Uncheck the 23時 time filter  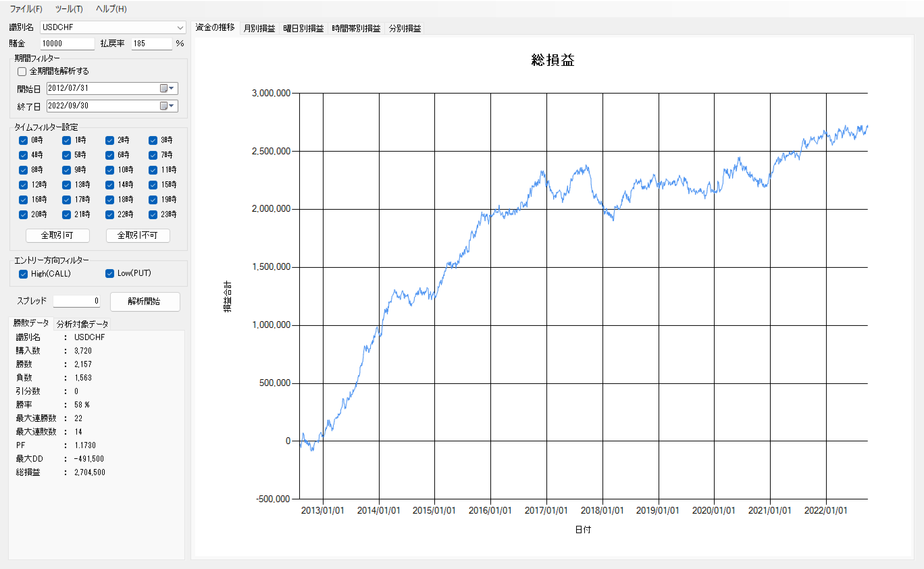pos(153,214)
